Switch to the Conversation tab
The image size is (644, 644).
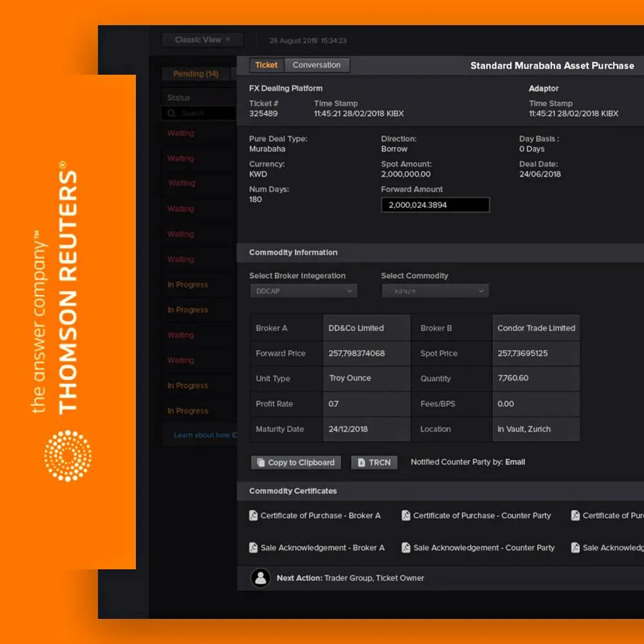(x=316, y=64)
